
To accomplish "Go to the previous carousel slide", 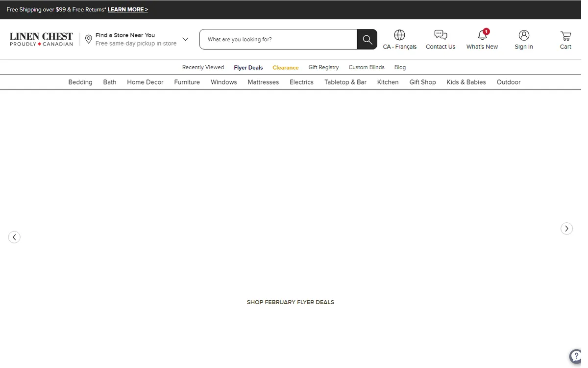I will point(14,237).
